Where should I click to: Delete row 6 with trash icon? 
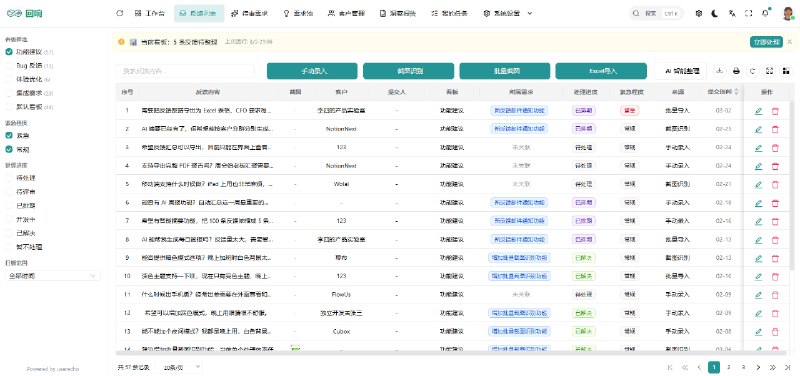[775, 203]
